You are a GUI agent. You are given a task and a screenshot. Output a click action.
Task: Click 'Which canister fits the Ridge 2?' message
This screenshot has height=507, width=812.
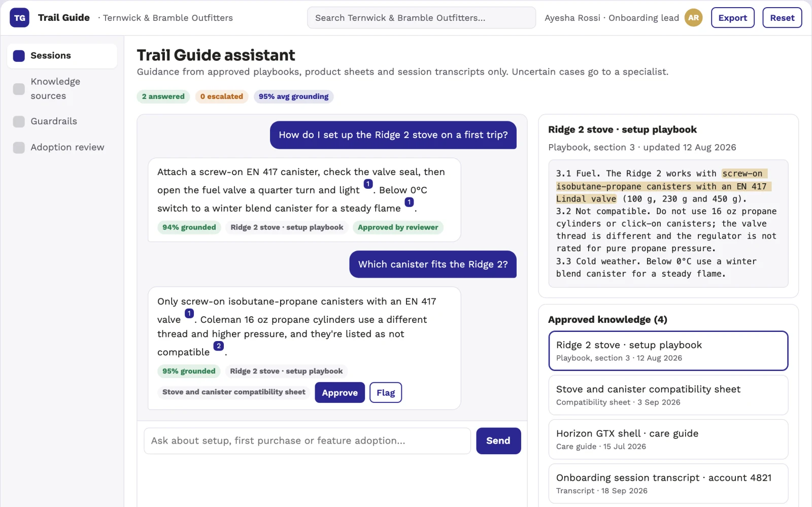433,264
